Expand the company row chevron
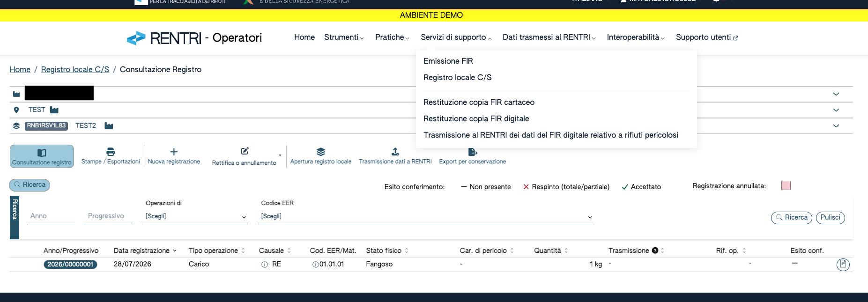Image resolution: width=868 pixels, height=302 pixels. [836, 94]
